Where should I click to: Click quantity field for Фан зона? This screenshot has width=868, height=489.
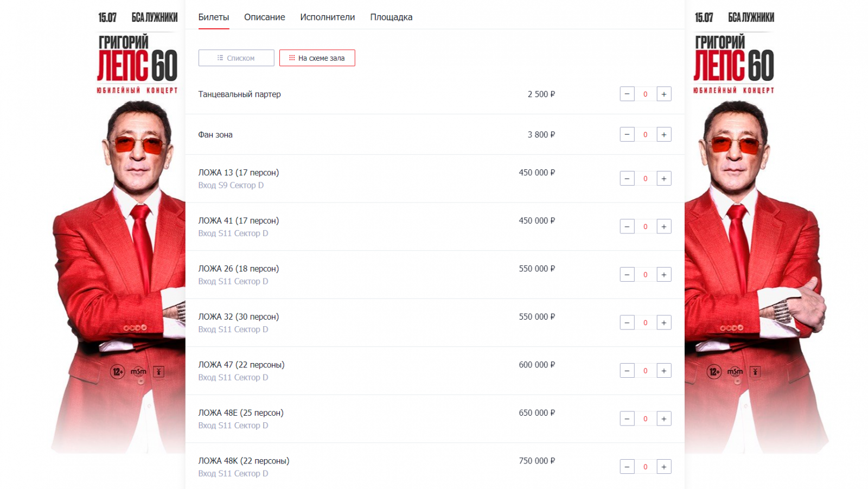tap(646, 135)
